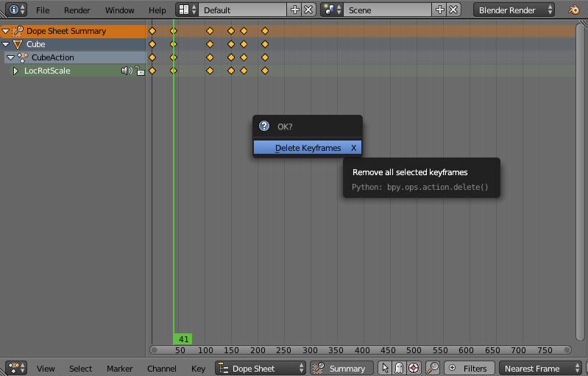Expand the LocRotScale group
Screen dimensions: 588x376
coord(15,71)
